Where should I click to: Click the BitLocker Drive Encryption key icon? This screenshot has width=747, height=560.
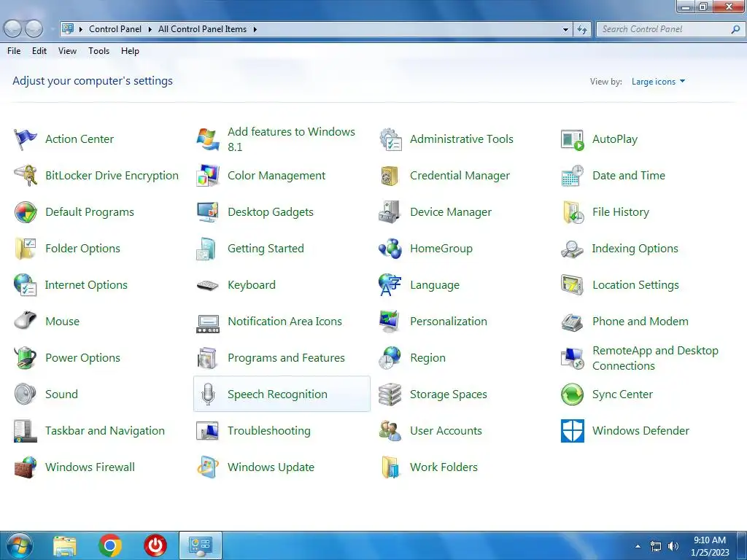26,176
